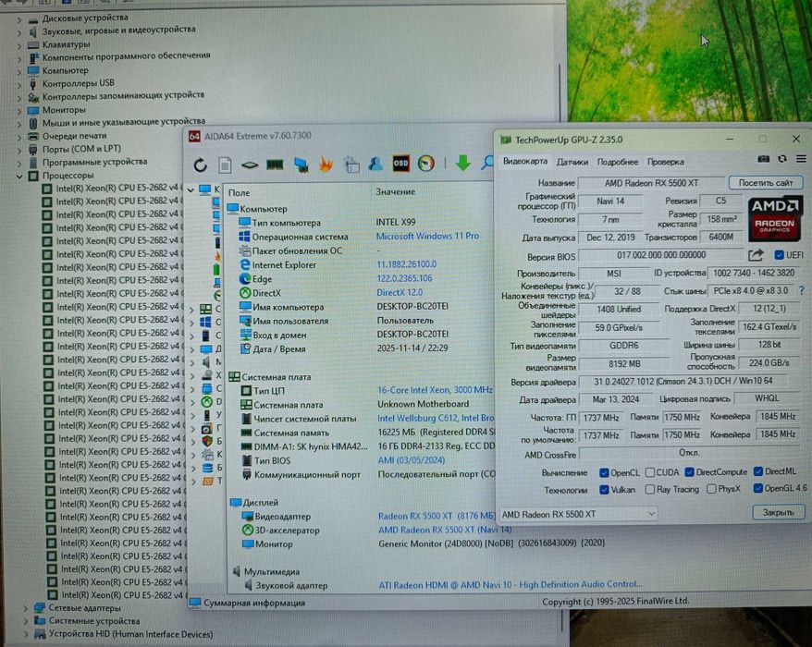Toggle OpenGL 4.6 checkbox in GPU-Z

coord(758,488)
